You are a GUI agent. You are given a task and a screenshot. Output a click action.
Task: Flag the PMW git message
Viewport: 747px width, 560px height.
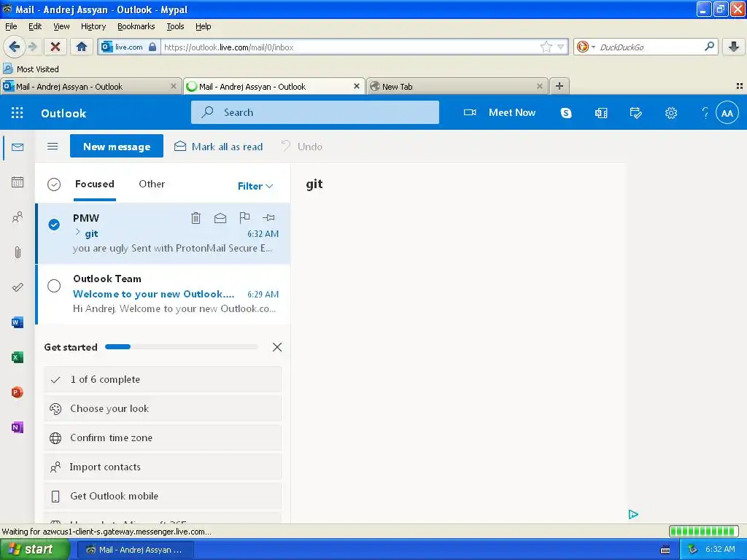[244, 217]
